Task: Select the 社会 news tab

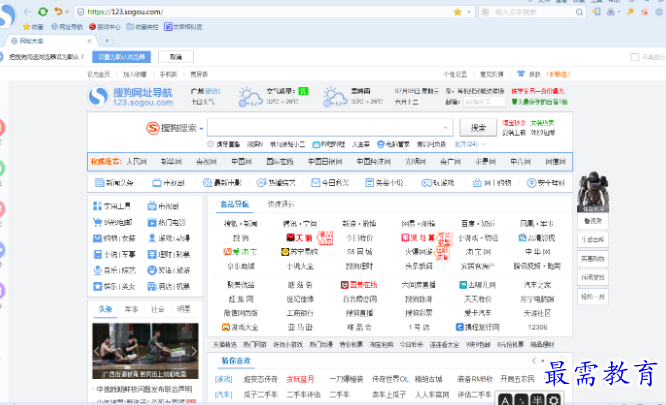Action: 158,309
